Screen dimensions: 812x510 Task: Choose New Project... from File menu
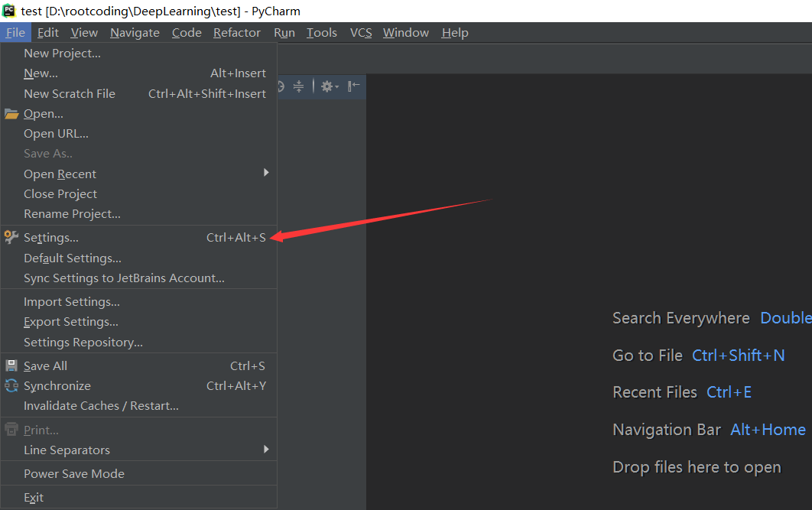coord(139,54)
